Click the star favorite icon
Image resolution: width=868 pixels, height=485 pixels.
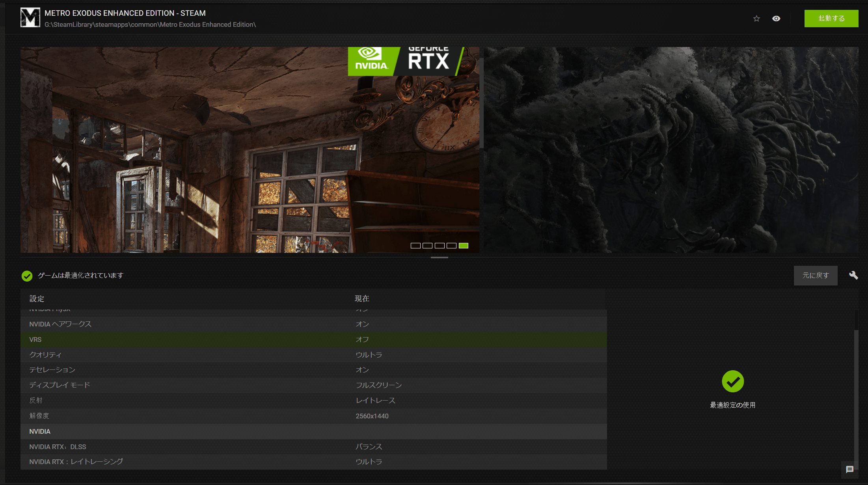(756, 19)
